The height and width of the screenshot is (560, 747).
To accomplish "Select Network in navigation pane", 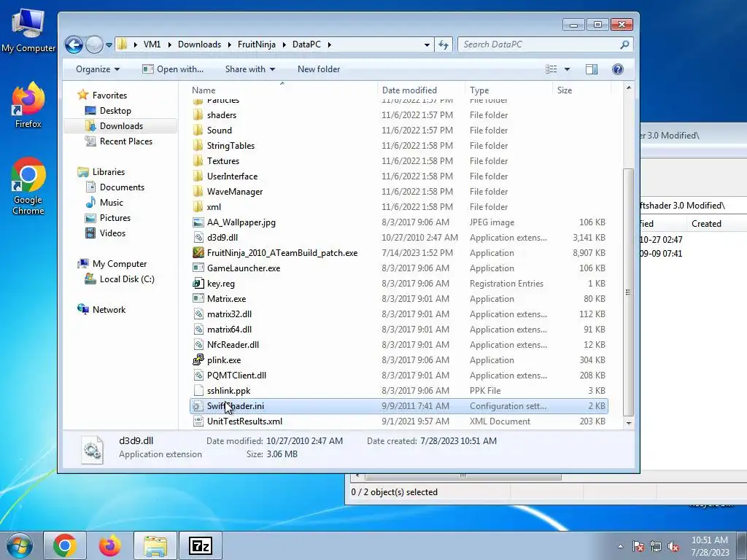I will click(x=109, y=309).
